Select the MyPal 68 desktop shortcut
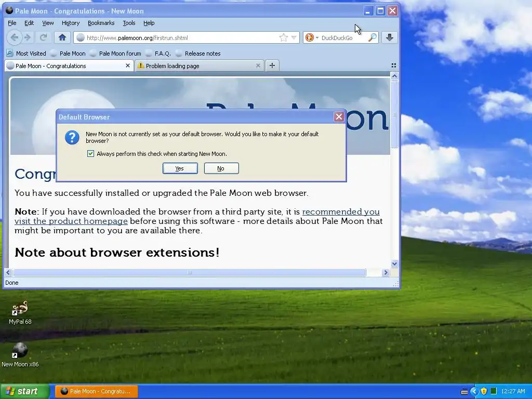 [x=20, y=312]
